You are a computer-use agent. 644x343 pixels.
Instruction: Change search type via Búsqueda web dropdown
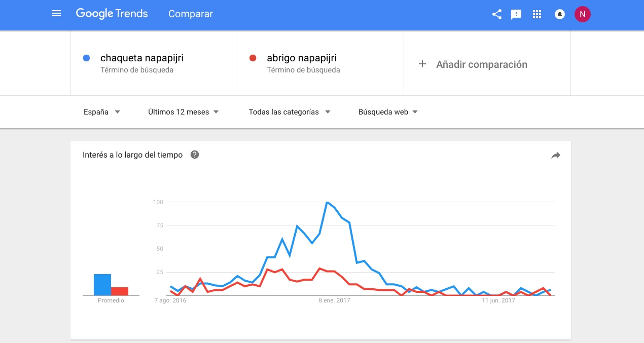(x=387, y=111)
